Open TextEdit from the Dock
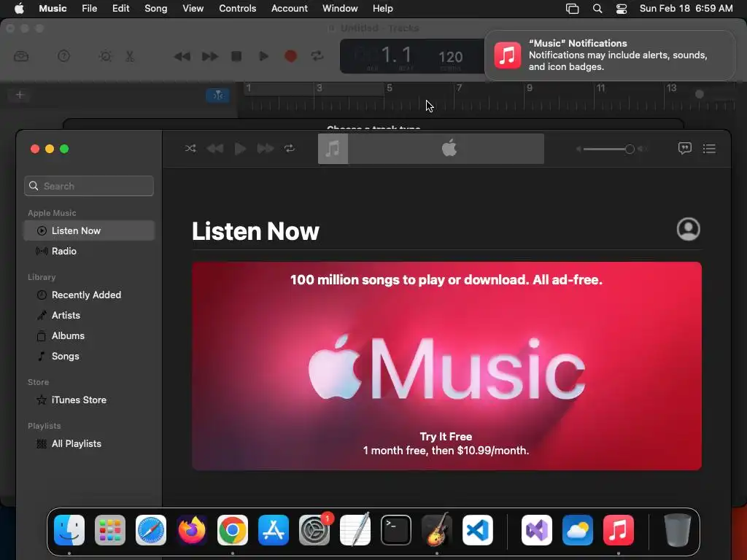The height and width of the screenshot is (560, 747). click(355, 530)
